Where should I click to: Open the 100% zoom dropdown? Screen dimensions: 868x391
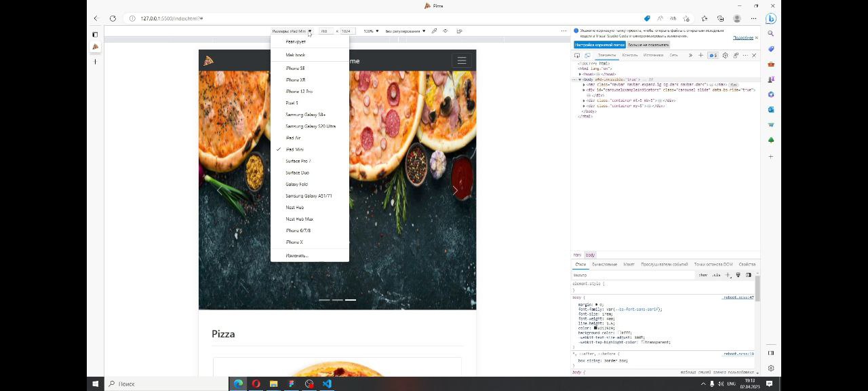(x=370, y=31)
